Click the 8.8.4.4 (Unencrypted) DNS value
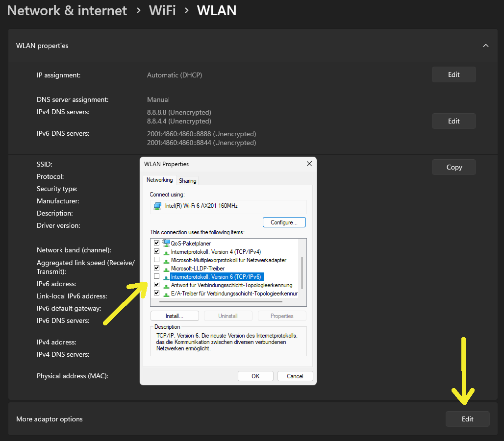The height and width of the screenshot is (441, 504). 179,122
